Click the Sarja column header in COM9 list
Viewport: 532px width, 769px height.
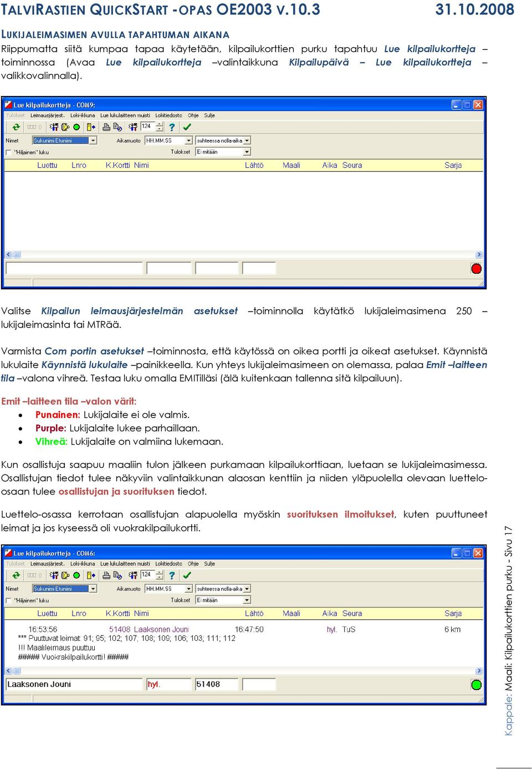453,165
